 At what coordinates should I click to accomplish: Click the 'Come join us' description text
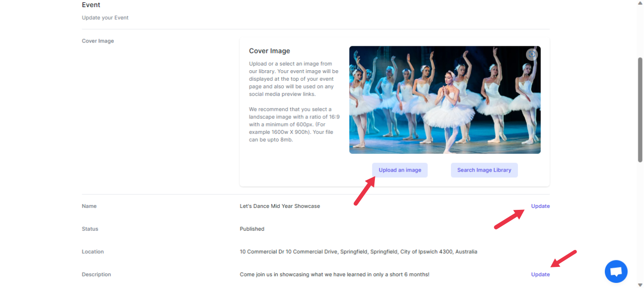point(334,274)
